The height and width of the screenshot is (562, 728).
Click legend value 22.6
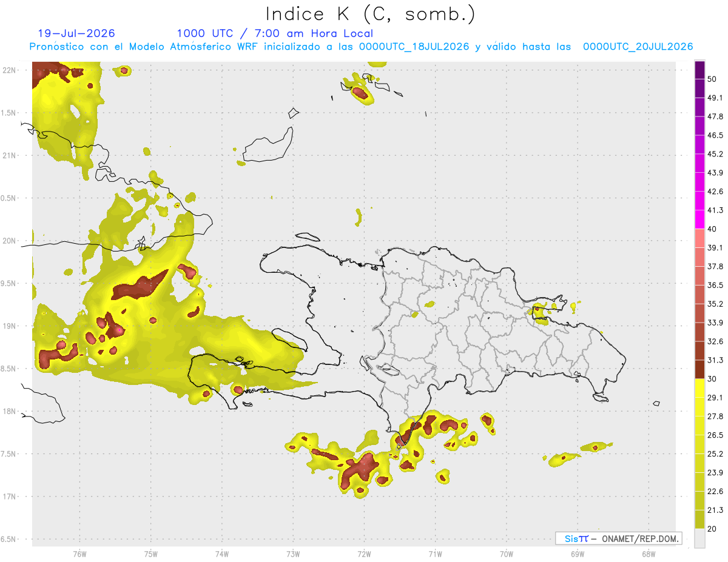(715, 491)
